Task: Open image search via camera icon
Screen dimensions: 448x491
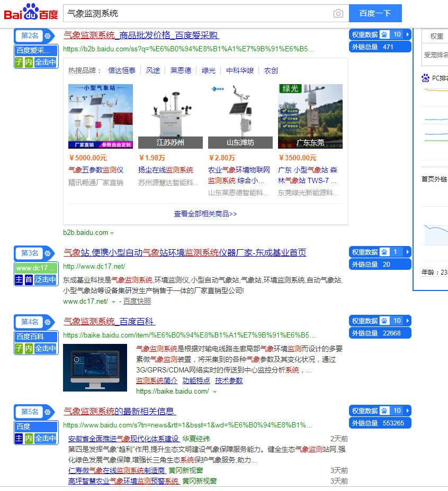Action: click(338, 13)
